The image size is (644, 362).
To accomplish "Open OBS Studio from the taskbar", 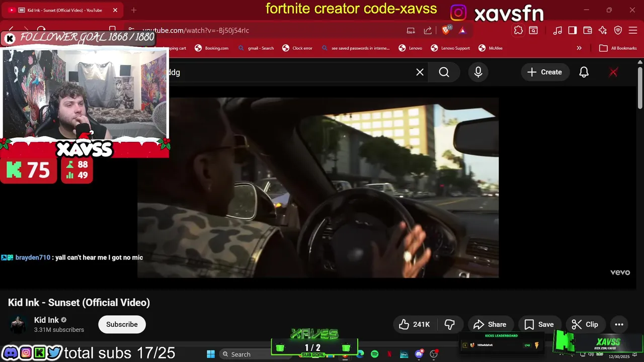I will 434,354.
